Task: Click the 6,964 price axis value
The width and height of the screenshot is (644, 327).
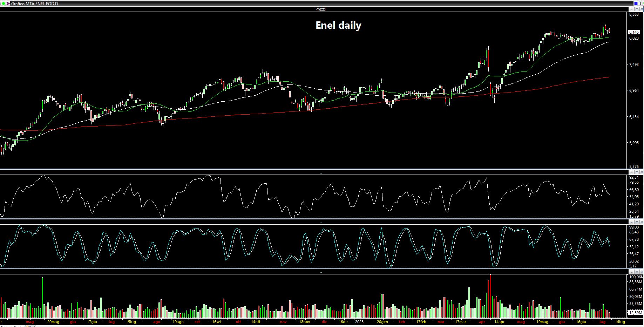Action: pos(634,90)
